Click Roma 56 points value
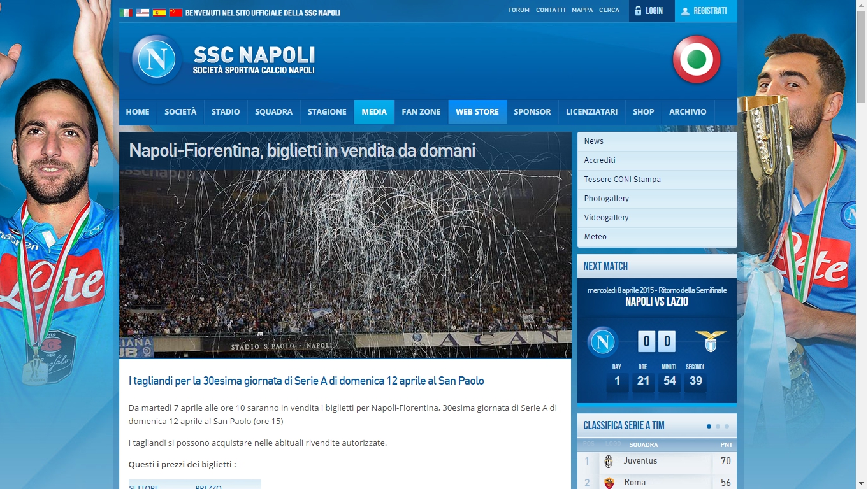The height and width of the screenshot is (489, 868). click(725, 483)
